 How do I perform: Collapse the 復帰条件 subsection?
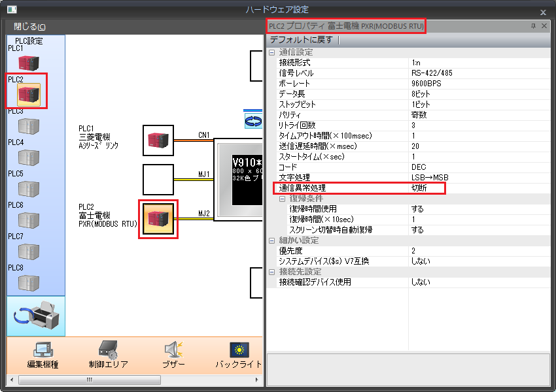click(x=283, y=199)
